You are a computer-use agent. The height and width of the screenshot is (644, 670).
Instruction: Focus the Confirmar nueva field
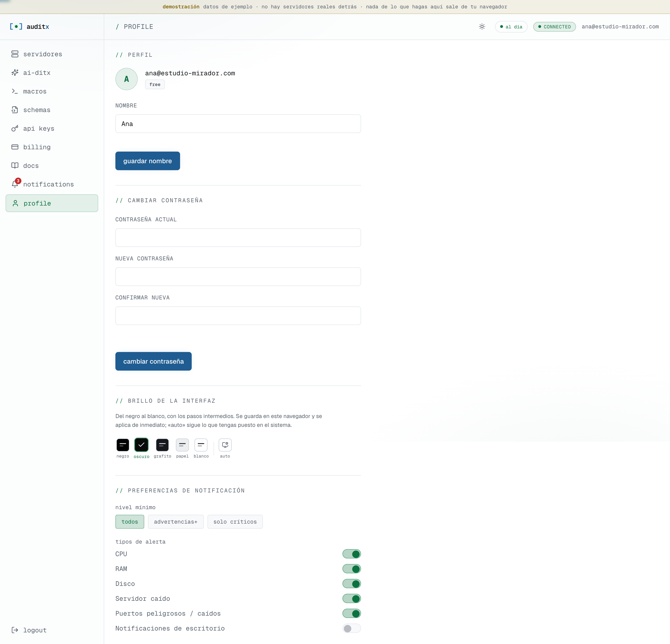pos(238,316)
